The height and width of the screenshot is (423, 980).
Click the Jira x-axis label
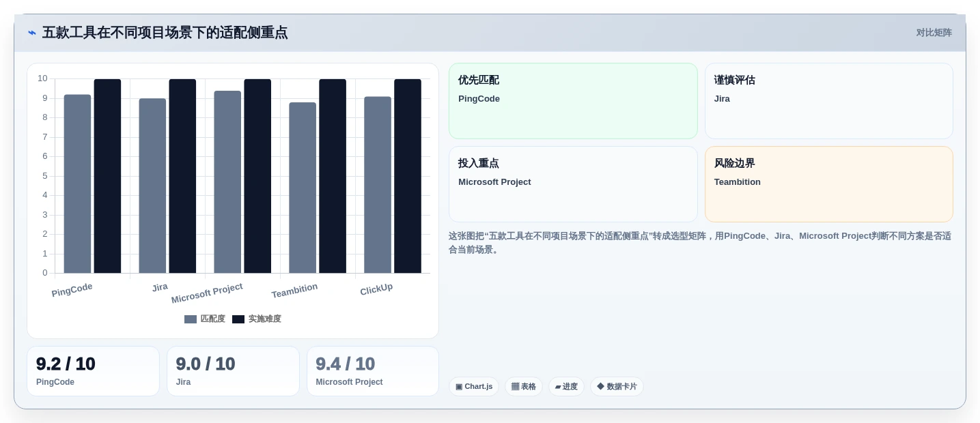click(160, 287)
